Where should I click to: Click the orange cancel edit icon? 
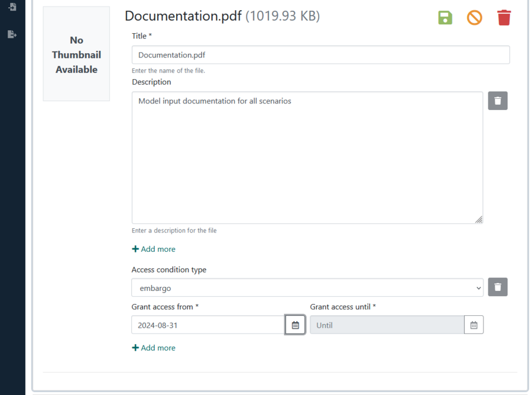tap(474, 18)
